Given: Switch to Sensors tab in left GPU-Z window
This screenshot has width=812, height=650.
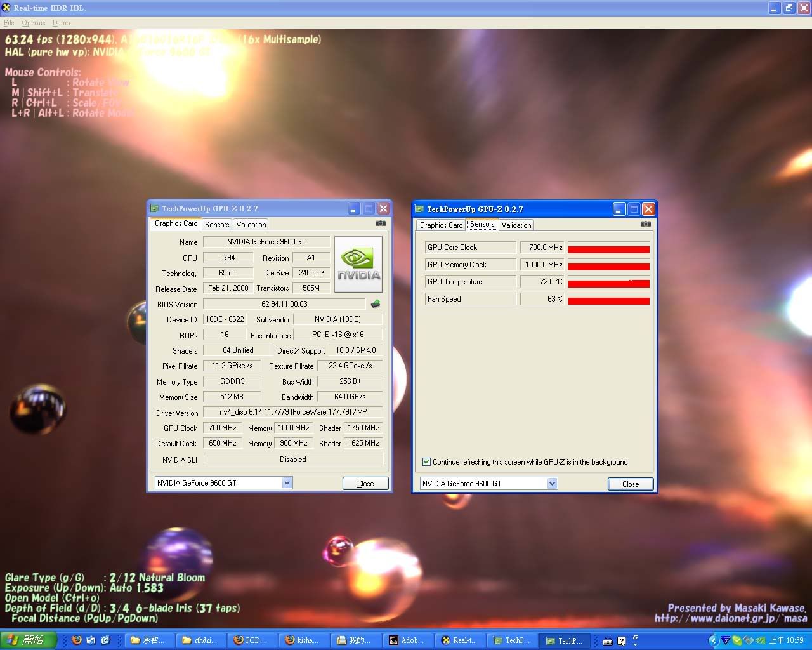Looking at the screenshot, I should (x=217, y=225).
